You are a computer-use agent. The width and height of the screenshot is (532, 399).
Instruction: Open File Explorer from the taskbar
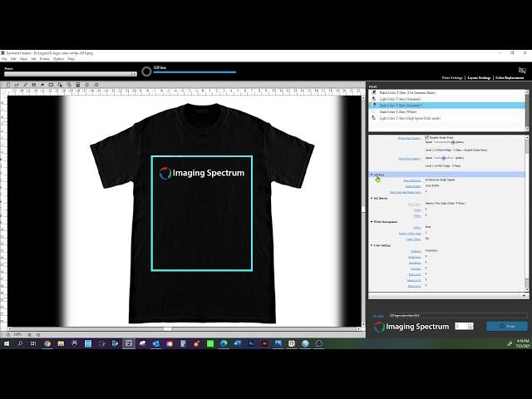point(61,343)
